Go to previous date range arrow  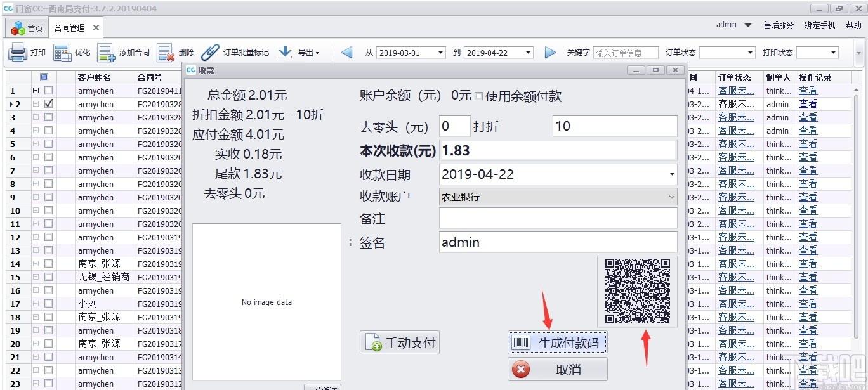point(346,53)
